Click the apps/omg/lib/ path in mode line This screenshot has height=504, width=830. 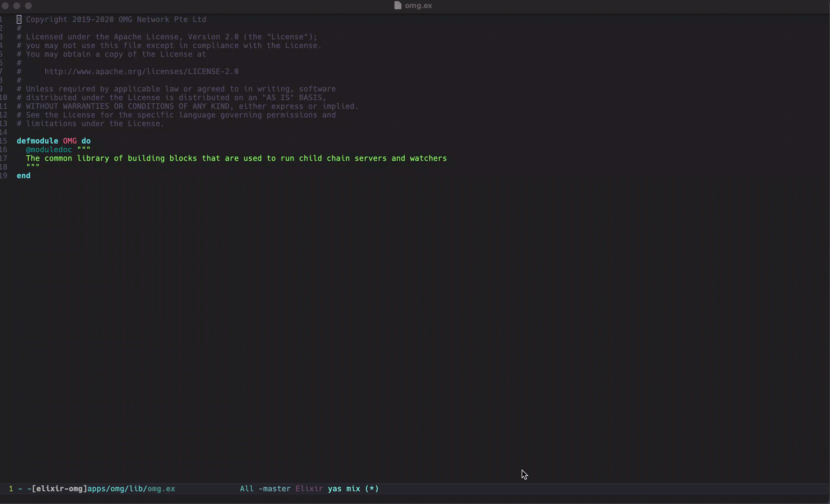point(117,489)
